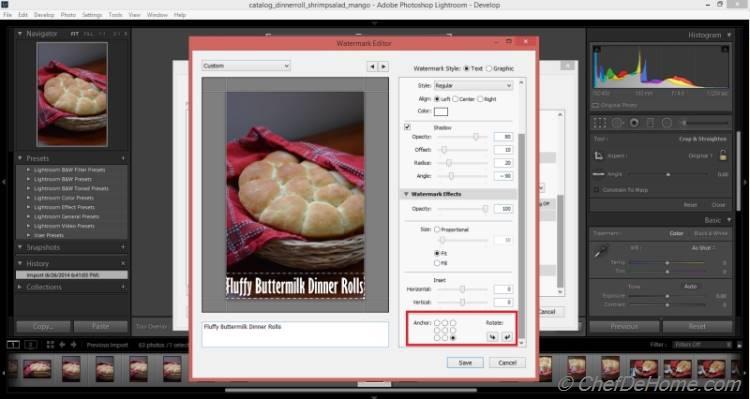Collapse the Watermark Effects section

click(x=407, y=194)
